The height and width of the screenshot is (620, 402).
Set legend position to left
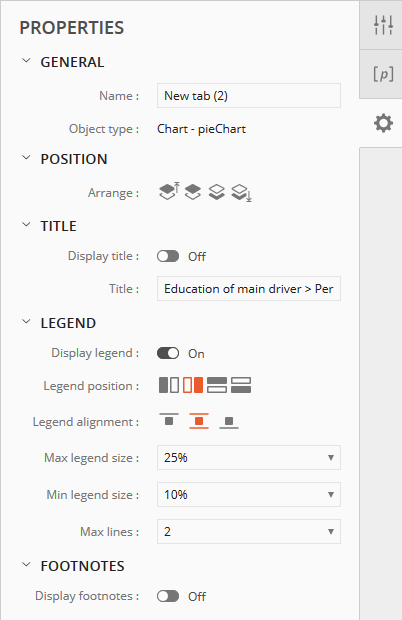(x=169, y=385)
